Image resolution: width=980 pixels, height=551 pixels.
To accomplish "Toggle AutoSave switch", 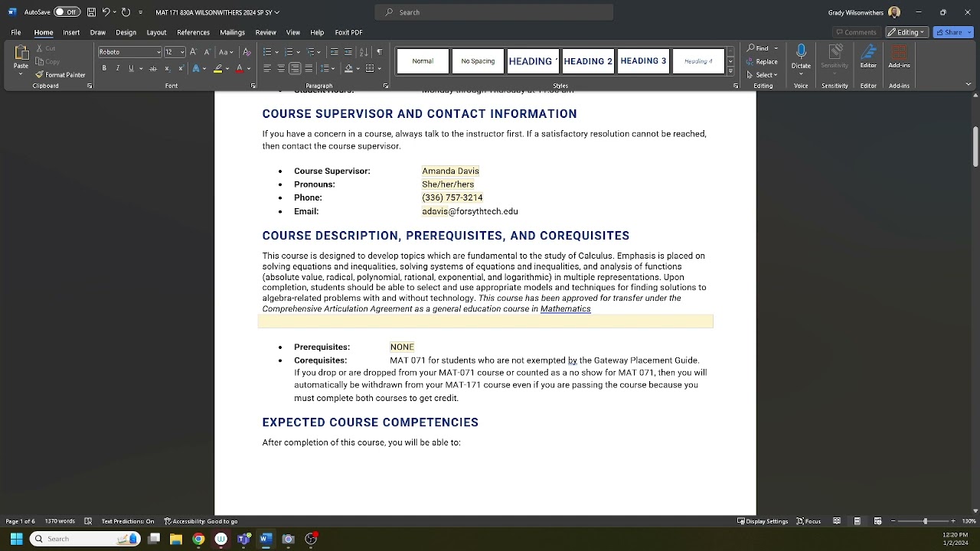I will (67, 12).
